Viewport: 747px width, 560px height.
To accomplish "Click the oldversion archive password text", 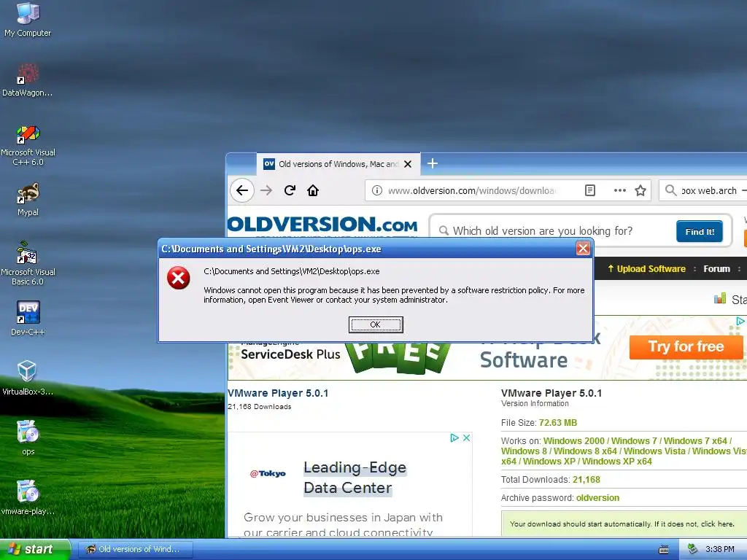I will [x=597, y=498].
